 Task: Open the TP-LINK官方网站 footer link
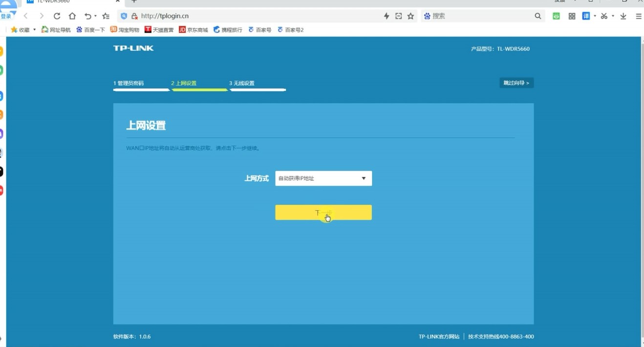(x=439, y=337)
